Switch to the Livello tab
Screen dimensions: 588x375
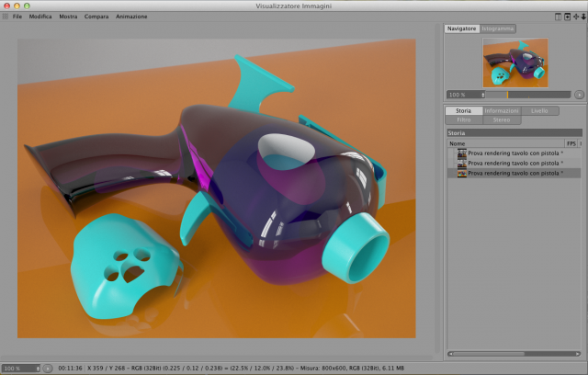(539, 110)
